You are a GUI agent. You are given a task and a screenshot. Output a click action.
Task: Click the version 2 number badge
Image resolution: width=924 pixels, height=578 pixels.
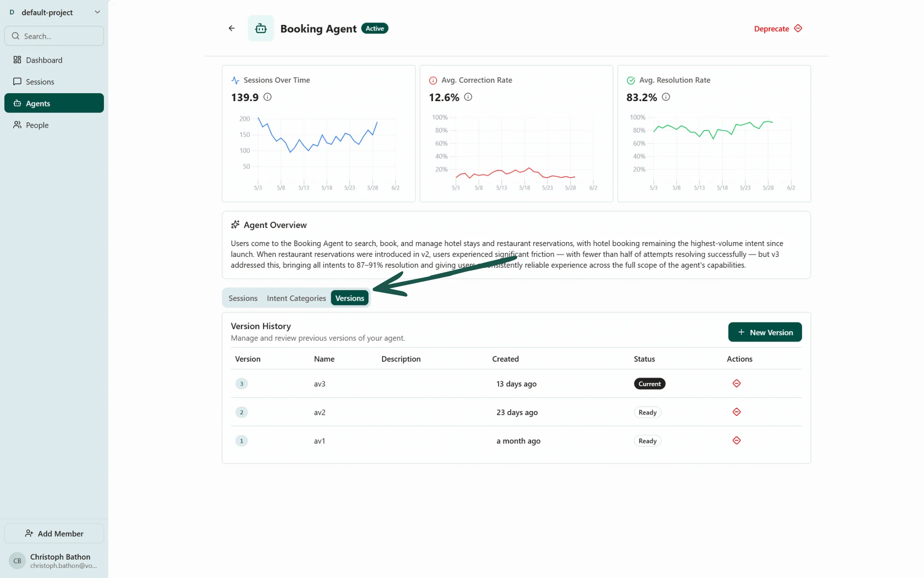tap(241, 412)
